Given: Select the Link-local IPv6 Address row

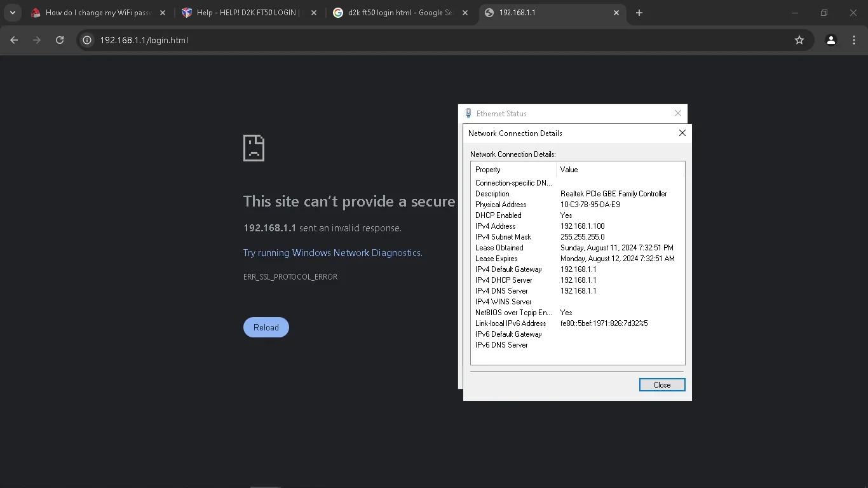Looking at the screenshot, I should coord(578,323).
